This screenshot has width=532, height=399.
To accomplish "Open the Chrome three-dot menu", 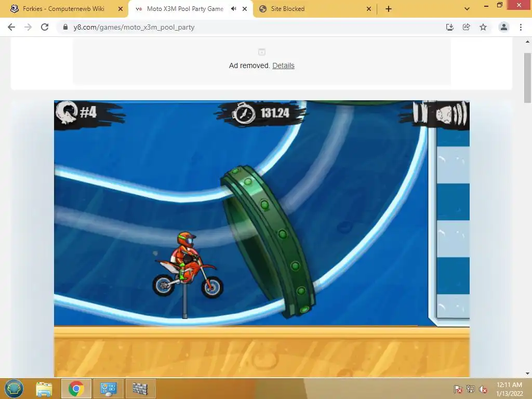I will 521,27.
